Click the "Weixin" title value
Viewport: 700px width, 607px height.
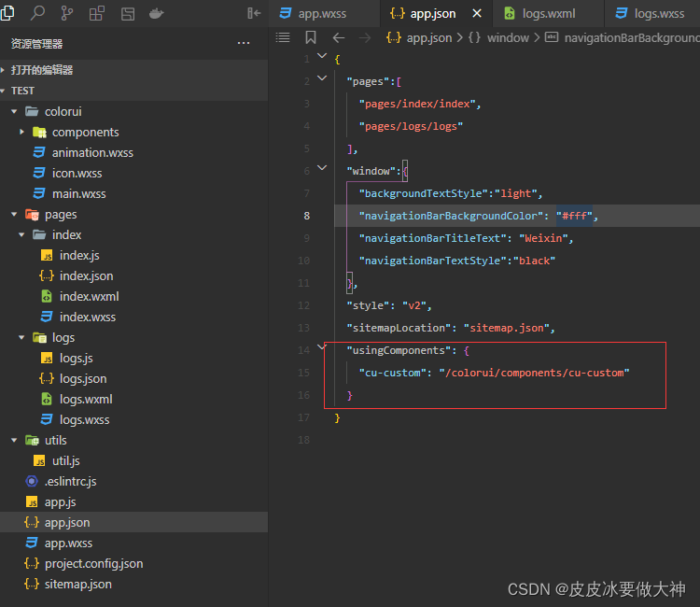coord(543,238)
